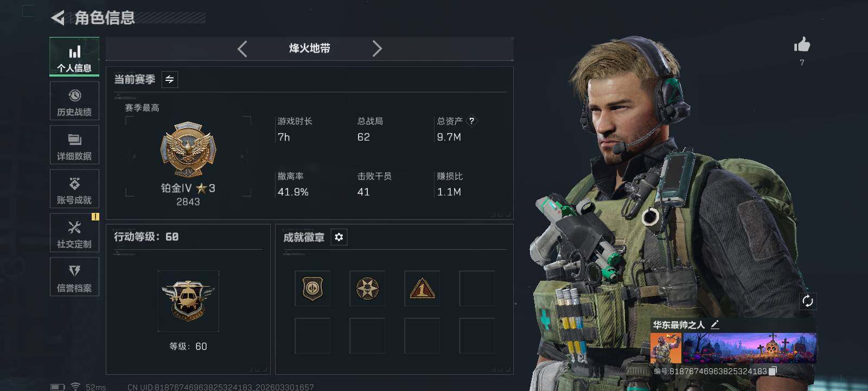Image resolution: width=868 pixels, height=391 pixels.
Task: Click the rotate character model icon
Action: point(808,301)
